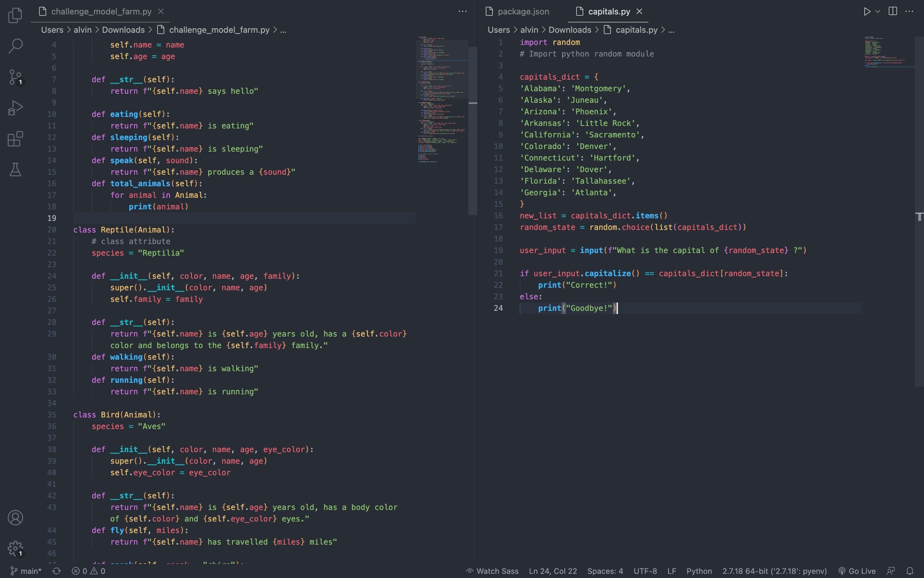Screen dimensions: 924x578
Task: Open the Search view in activity bar
Action: [15, 46]
